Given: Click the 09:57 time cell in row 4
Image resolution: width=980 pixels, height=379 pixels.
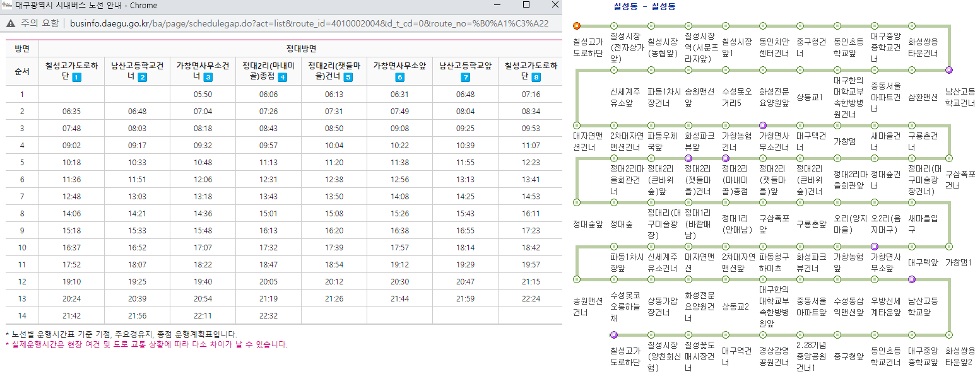Looking at the screenshot, I should [268, 146].
